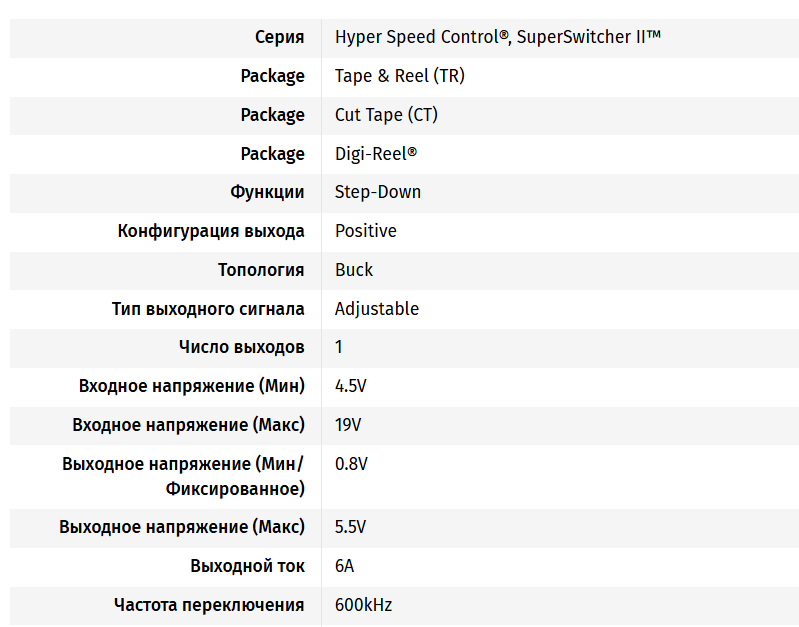Click the "Функции" row label
The width and height of the screenshot is (799, 627).
pos(267,192)
